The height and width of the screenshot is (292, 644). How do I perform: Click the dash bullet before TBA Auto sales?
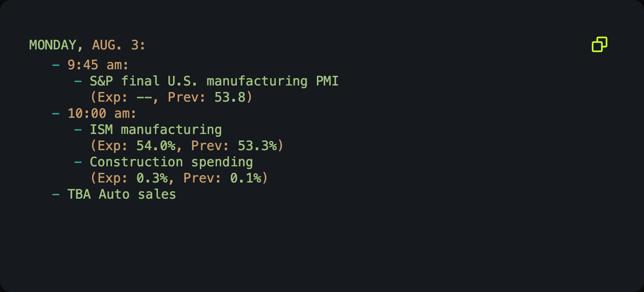click(56, 195)
